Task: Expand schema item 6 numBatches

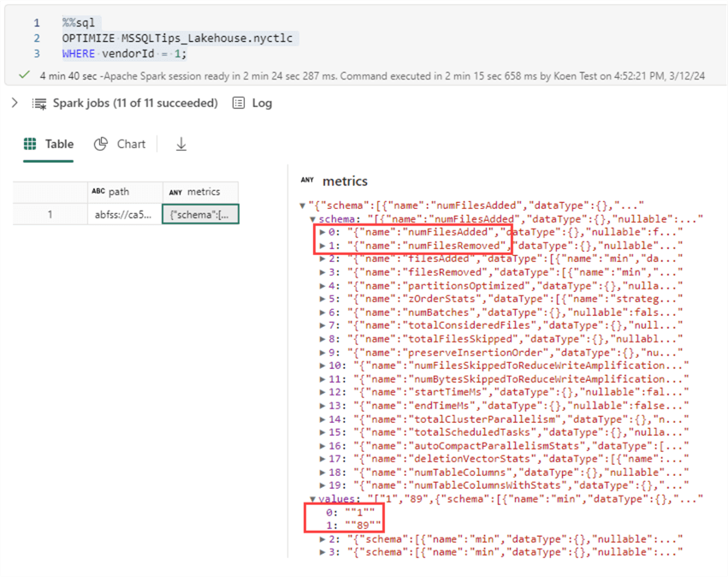Action: [x=323, y=312]
